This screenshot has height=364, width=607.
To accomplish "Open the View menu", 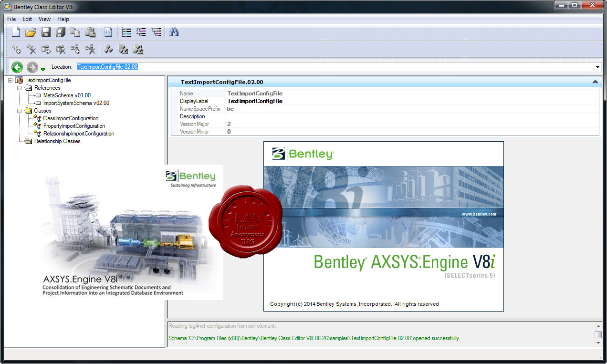I will [x=44, y=19].
